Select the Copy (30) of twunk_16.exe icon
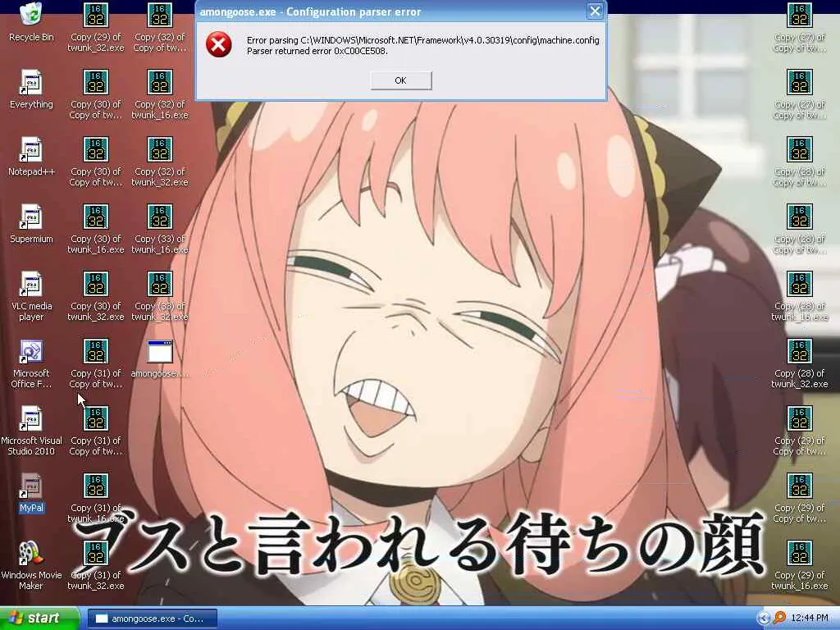The width and height of the screenshot is (840, 630). pyautogui.click(x=95, y=229)
